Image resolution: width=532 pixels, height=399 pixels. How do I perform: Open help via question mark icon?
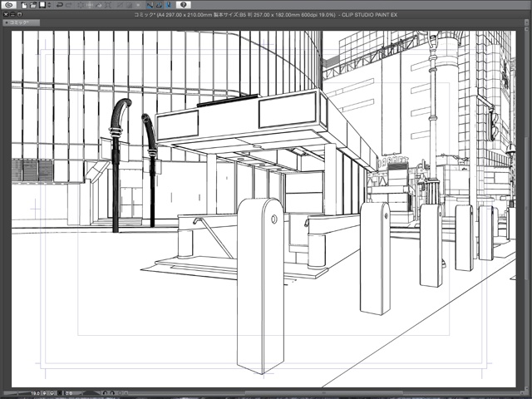click(x=183, y=5)
